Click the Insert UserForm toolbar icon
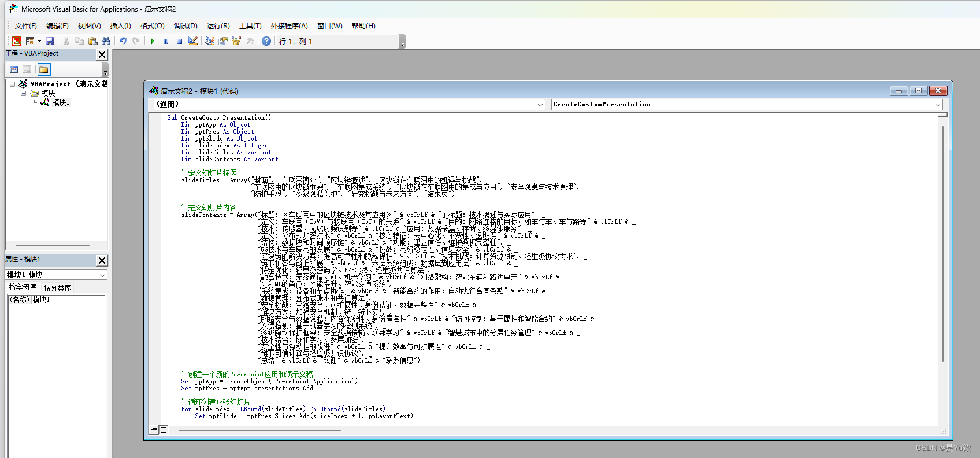This screenshot has height=458, width=980. [x=30, y=41]
